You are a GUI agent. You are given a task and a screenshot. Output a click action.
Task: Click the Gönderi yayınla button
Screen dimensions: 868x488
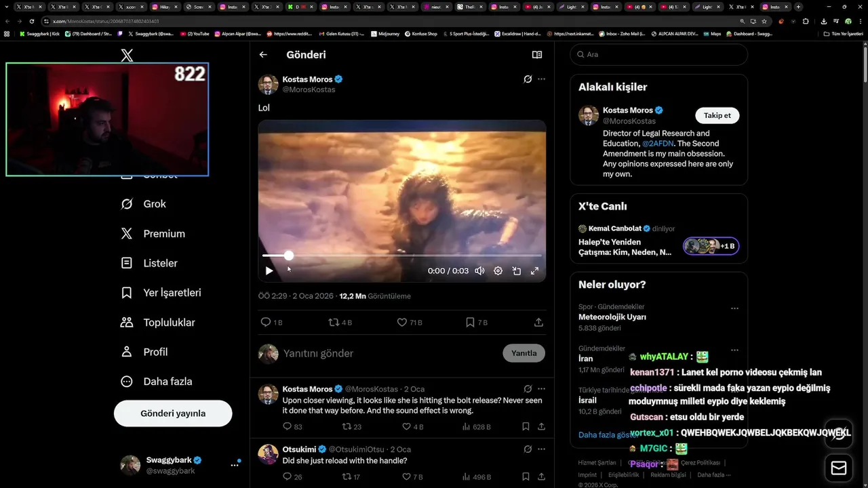click(173, 413)
